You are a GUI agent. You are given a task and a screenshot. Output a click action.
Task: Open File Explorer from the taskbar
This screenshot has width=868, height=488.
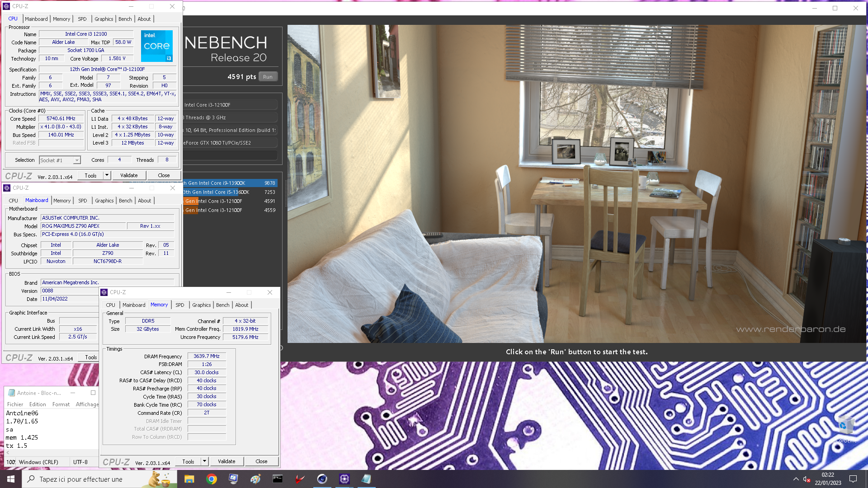click(189, 479)
